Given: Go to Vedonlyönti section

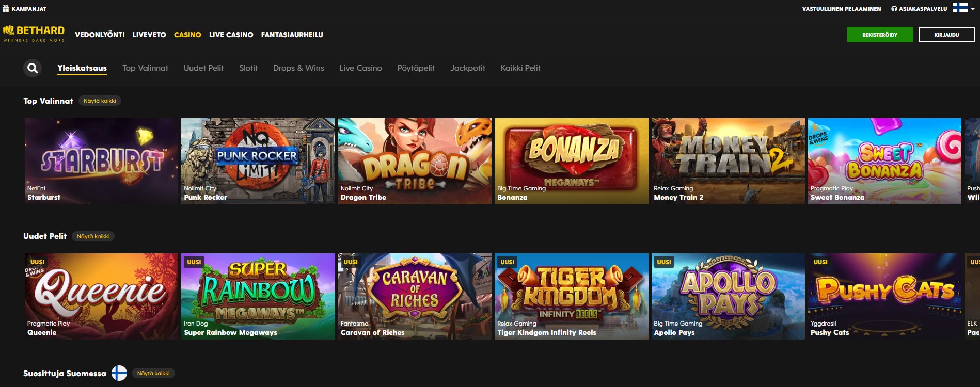Looking at the screenshot, I should click(x=100, y=35).
